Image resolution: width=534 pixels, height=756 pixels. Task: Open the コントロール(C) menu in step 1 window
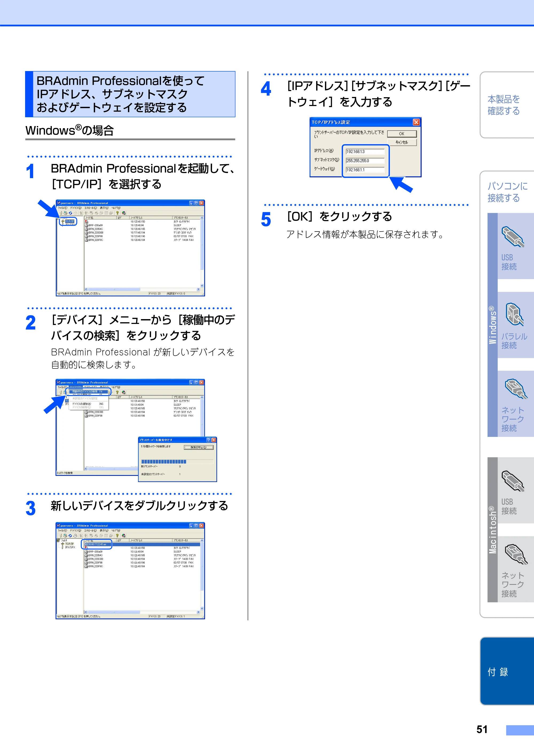coord(91,208)
